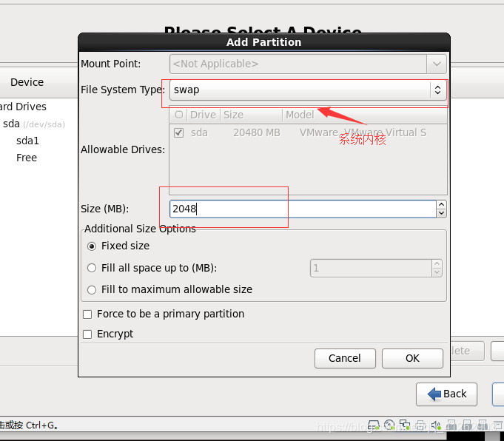Click the Model column header
The image size is (504, 441).
coord(365,115)
